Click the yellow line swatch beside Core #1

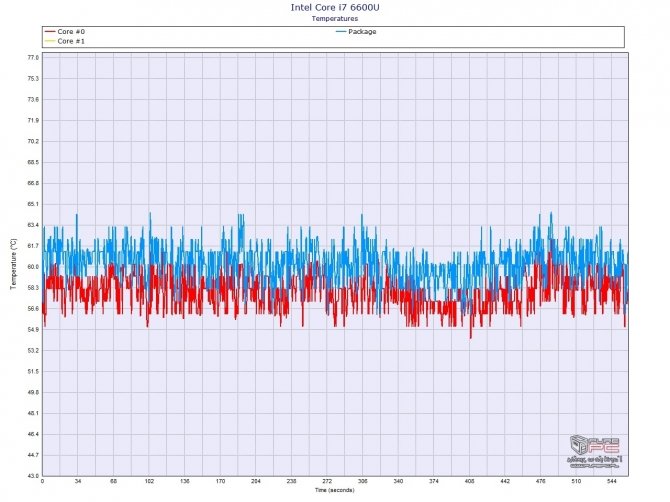pos(50,41)
